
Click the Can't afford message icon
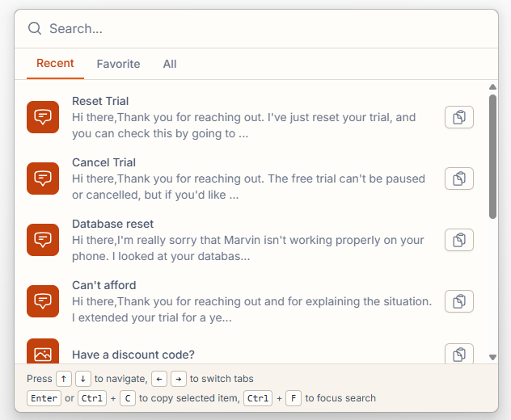pyautogui.click(x=43, y=301)
